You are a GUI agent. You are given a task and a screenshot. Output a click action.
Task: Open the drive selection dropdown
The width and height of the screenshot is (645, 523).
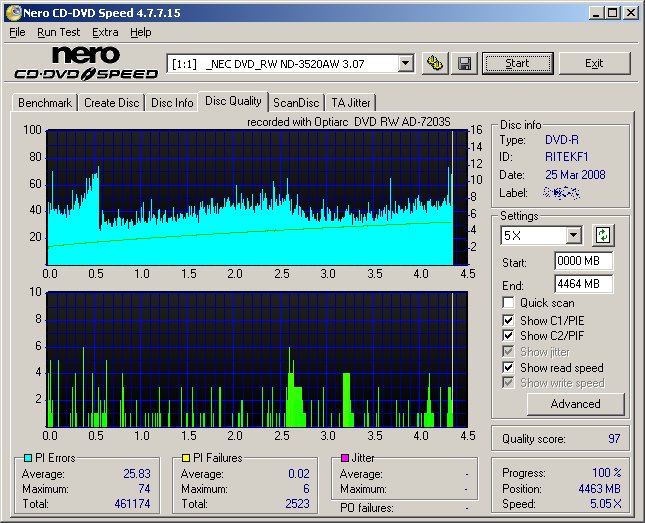[x=405, y=64]
